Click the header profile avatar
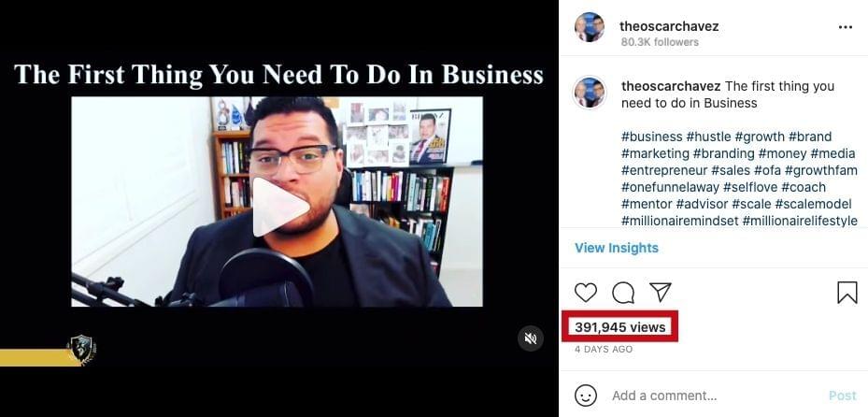Screen dimensions: 868x417 590,27
